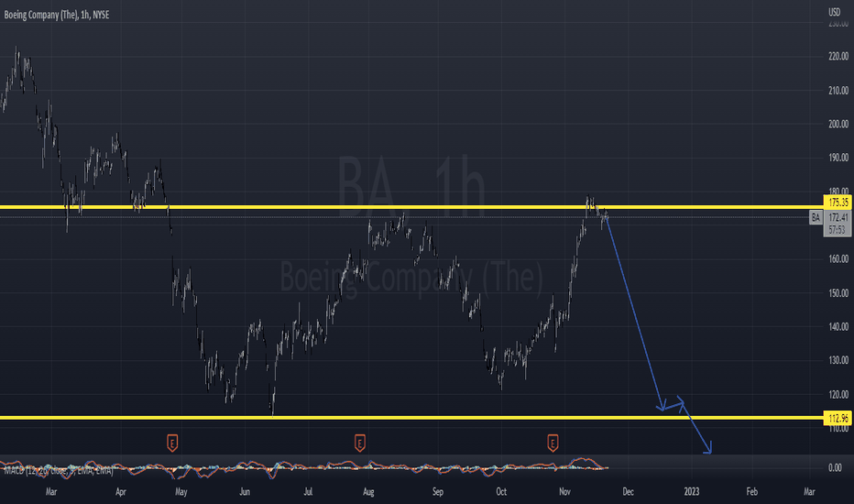Click the 200.00 price axis label

point(838,125)
